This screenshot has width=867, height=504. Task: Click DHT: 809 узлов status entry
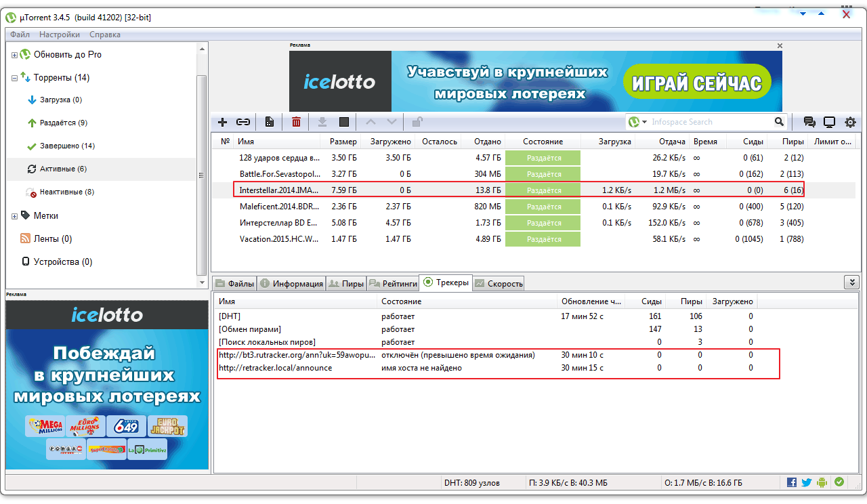click(x=472, y=483)
